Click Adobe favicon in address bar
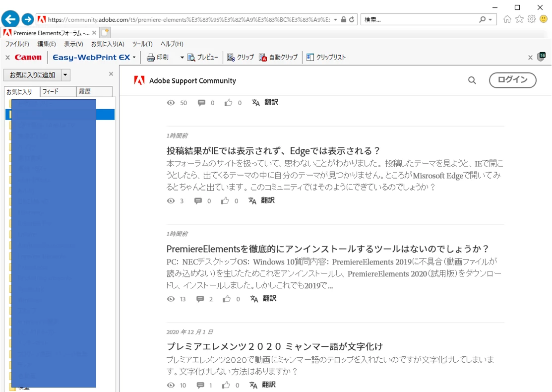 pyautogui.click(x=42, y=20)
